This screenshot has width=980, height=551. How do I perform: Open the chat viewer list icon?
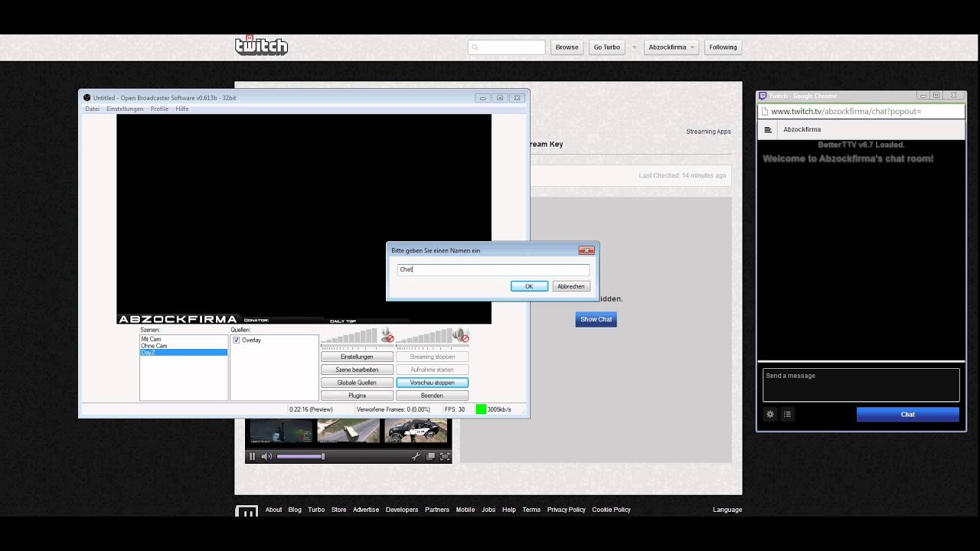coord(787,414)
